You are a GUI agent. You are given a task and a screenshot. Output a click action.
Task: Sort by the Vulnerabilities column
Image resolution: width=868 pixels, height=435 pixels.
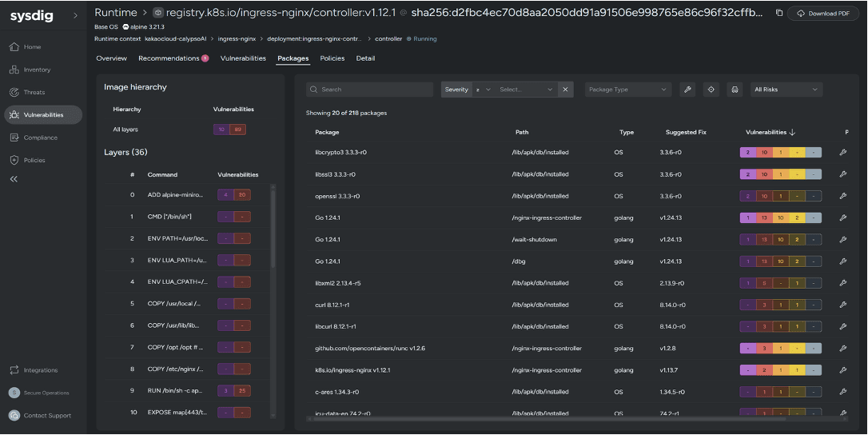pyautogui.click(x=770, y=133)
